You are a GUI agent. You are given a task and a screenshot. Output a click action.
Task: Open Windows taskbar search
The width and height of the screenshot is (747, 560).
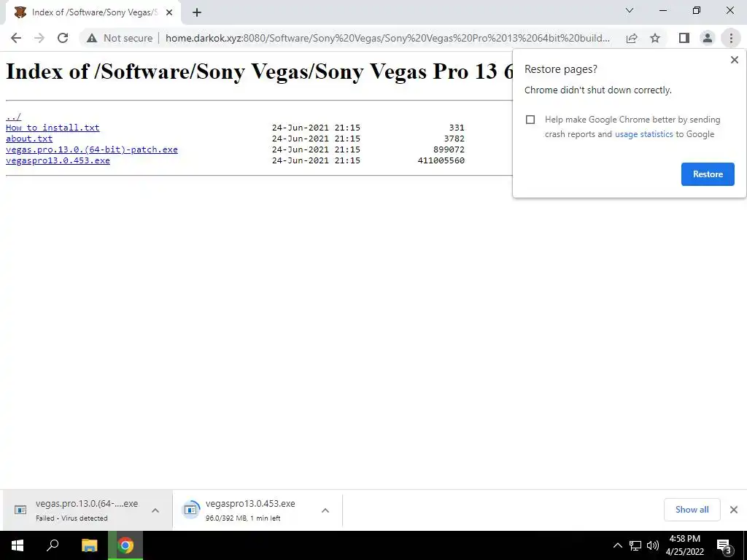(x=53, y=545)
